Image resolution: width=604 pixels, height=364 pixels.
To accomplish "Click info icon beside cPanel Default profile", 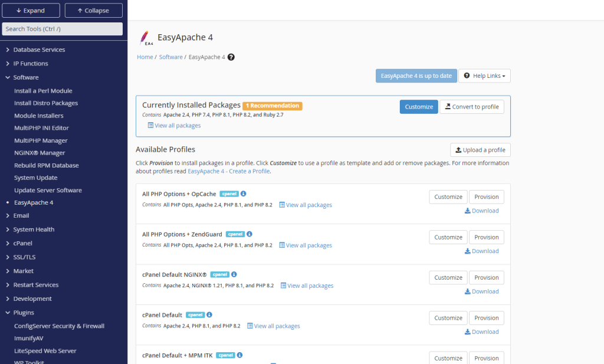I will click(209, 314).
